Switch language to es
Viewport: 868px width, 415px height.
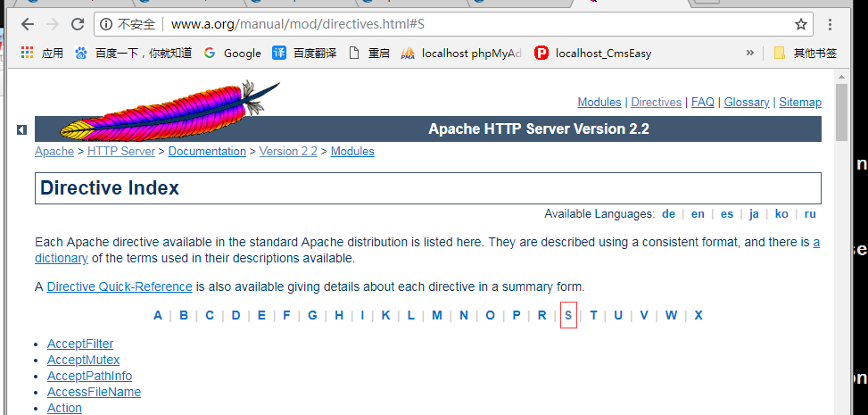coord(727,214)
